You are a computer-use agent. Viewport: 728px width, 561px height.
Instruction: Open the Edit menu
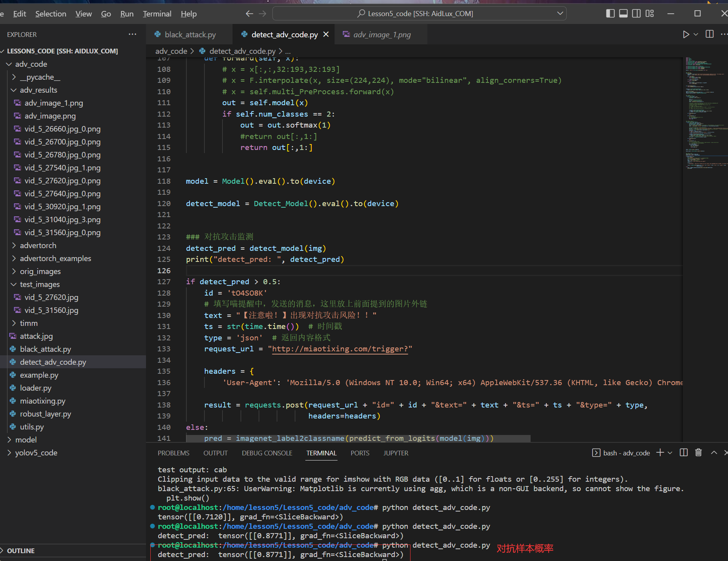[x=20, y=14]
